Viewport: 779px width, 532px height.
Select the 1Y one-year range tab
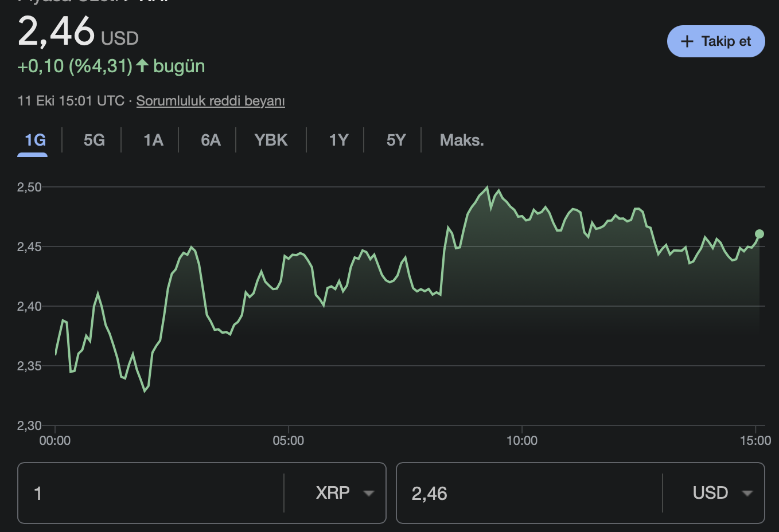338,140
